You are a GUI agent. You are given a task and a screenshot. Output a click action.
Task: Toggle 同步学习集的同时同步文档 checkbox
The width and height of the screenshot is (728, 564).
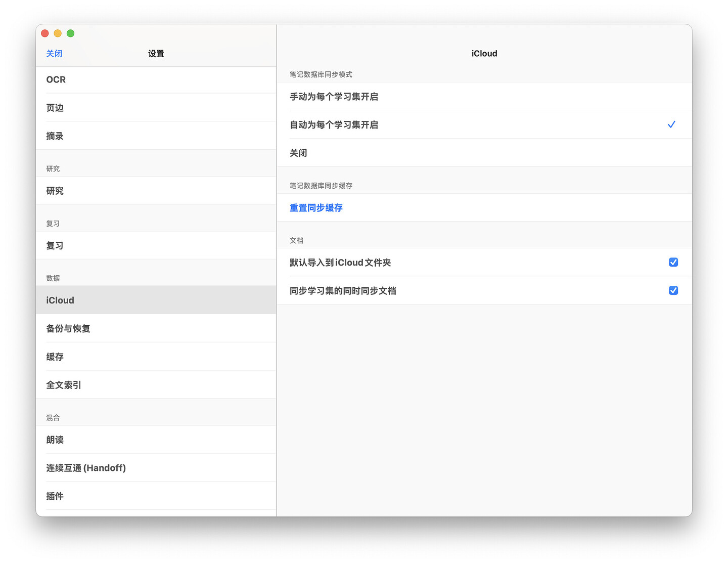pos(673,290)
